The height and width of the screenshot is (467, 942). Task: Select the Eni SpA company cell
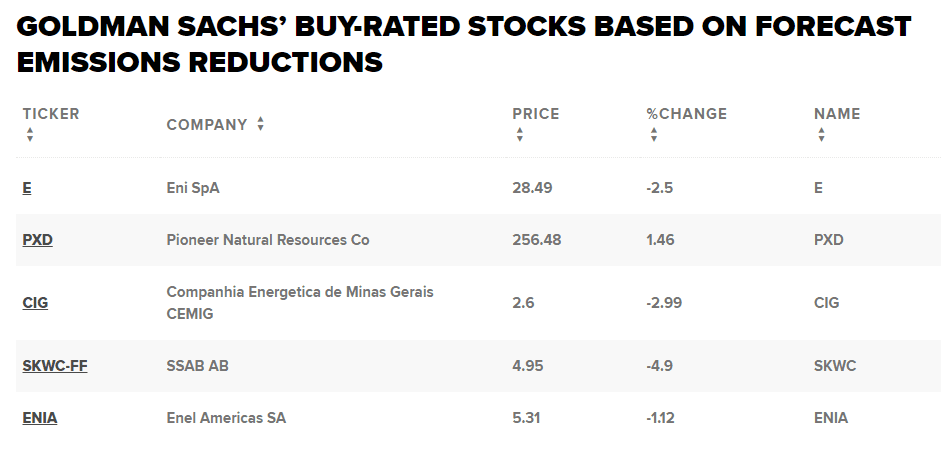tap(193, 187)
